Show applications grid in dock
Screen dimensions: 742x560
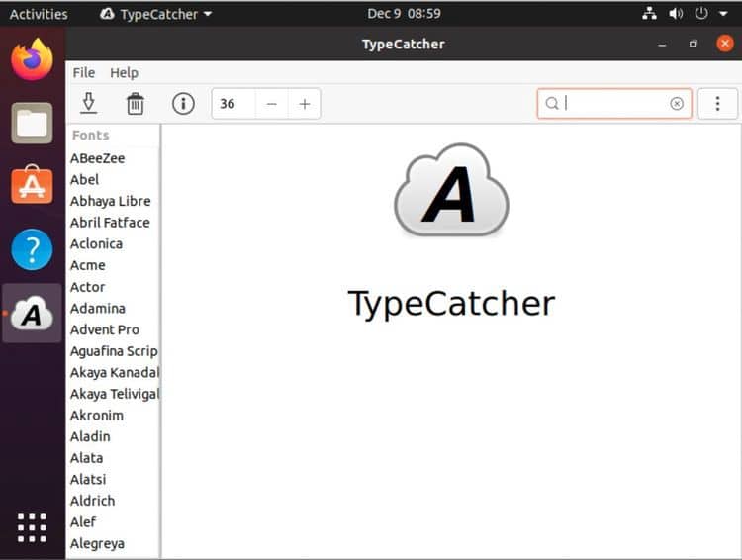(32, 527)
